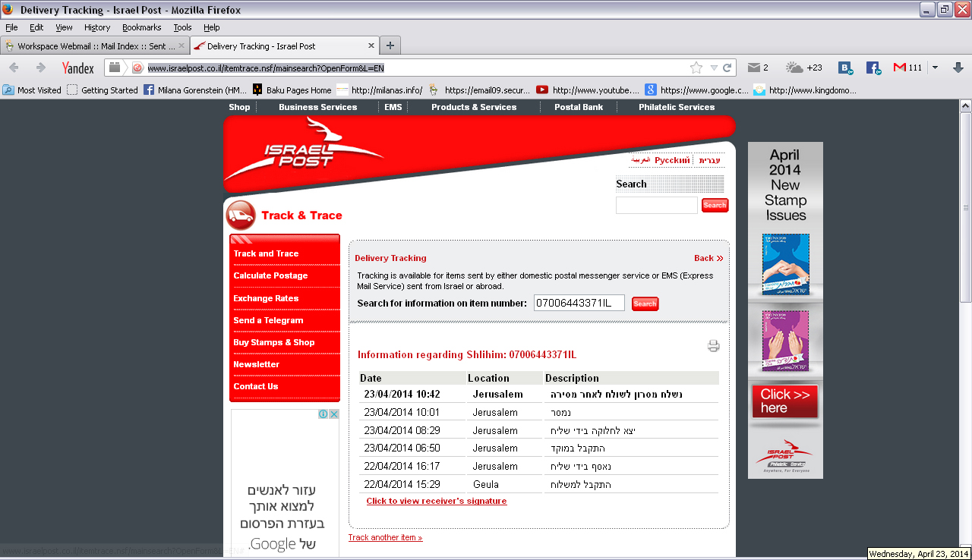Screen dimensions: 972x560
Task: Bookmark this page with the star icon
Action: tap(696, 68)
